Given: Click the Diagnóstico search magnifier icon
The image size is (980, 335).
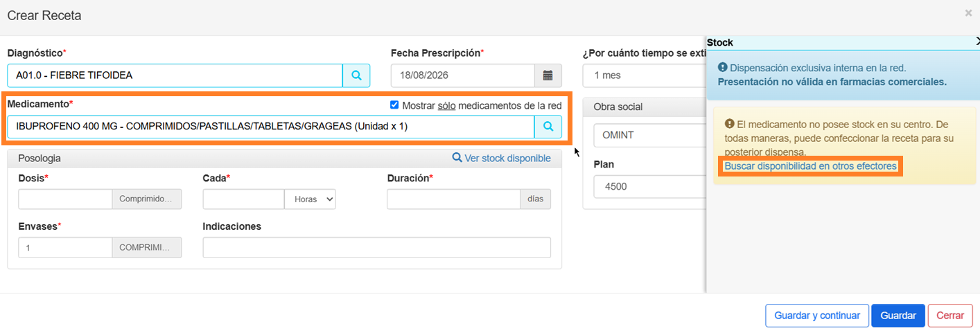Looking at the screenshot, I should (356, 75).
